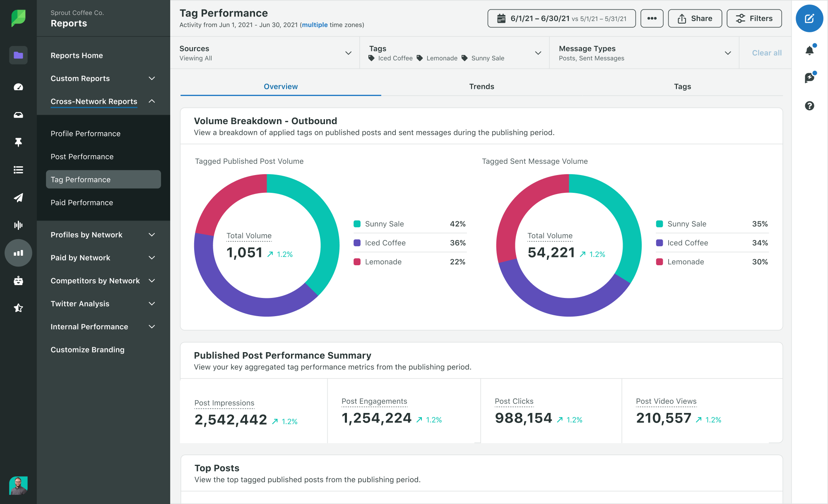Switch to the Tags tab
The height and width of the screenshot is (504, 828).
click(x=683, y=86)
